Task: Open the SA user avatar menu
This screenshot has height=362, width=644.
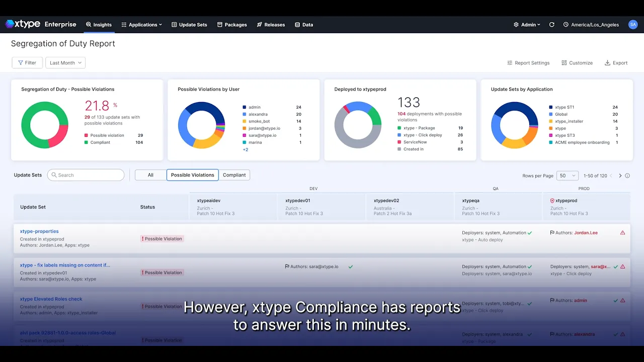Action: [633, 25]
